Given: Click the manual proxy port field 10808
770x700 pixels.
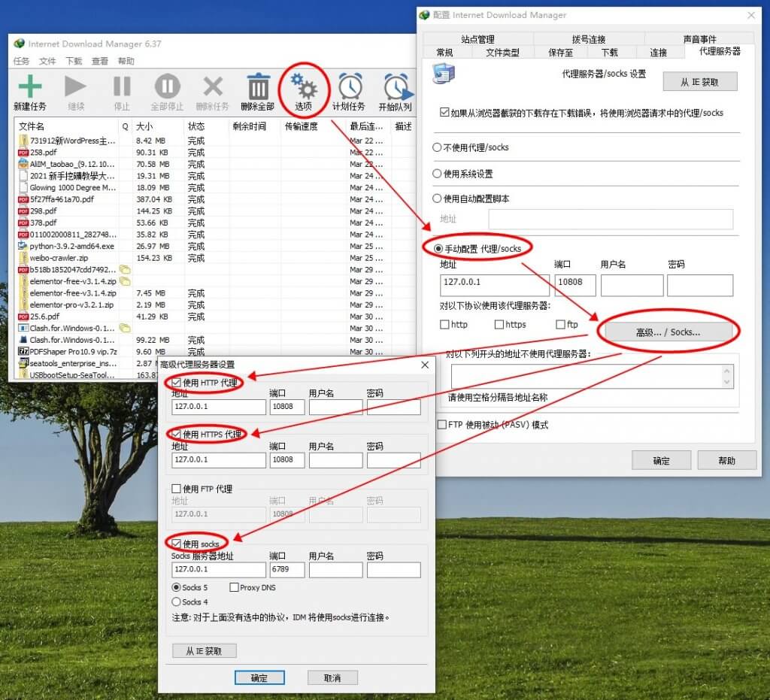Looking at the screenshot, I should coord(575,285).
